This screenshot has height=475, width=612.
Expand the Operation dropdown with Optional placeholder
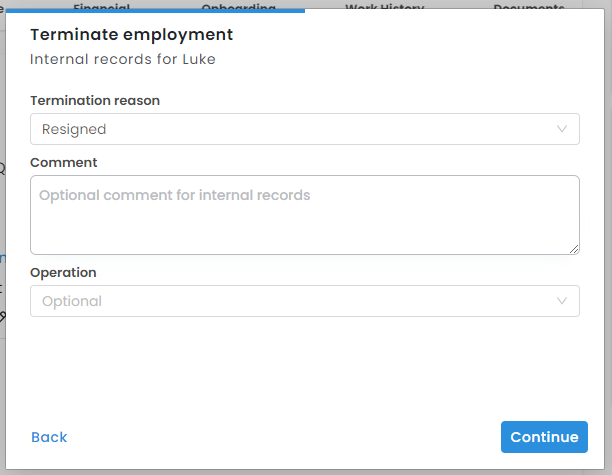click(304, 301)
